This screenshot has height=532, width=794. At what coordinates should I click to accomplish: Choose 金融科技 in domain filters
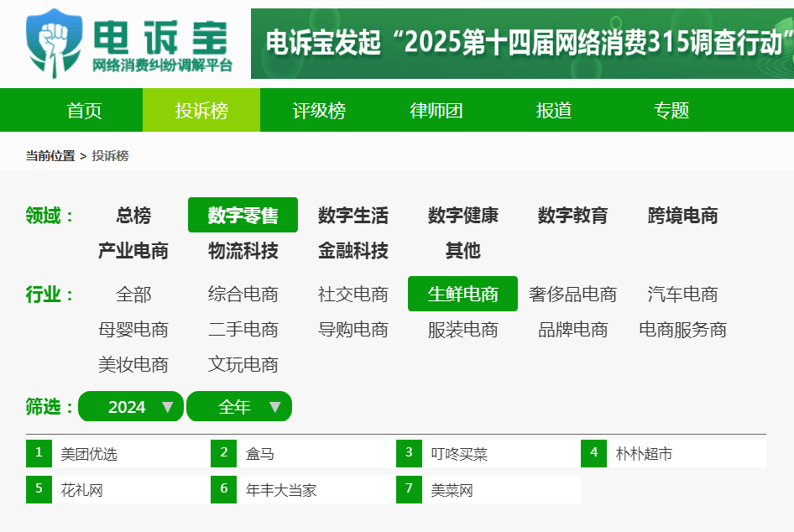[x=353, y=251]
